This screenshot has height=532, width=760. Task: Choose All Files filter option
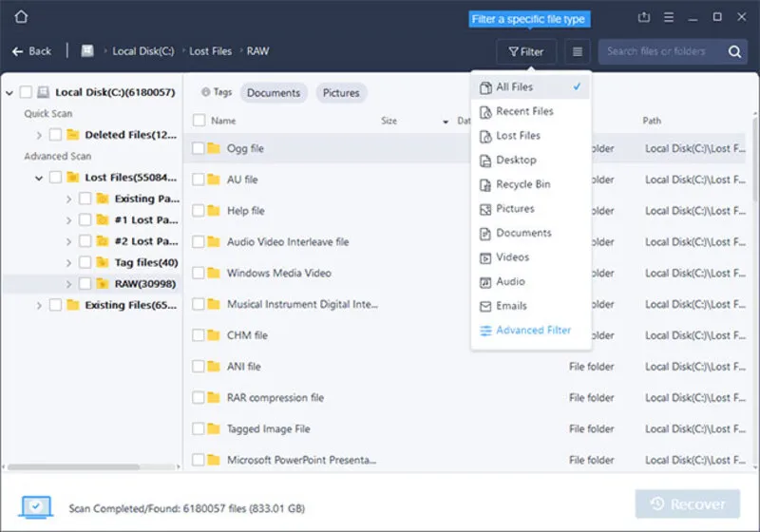[530, 87]
